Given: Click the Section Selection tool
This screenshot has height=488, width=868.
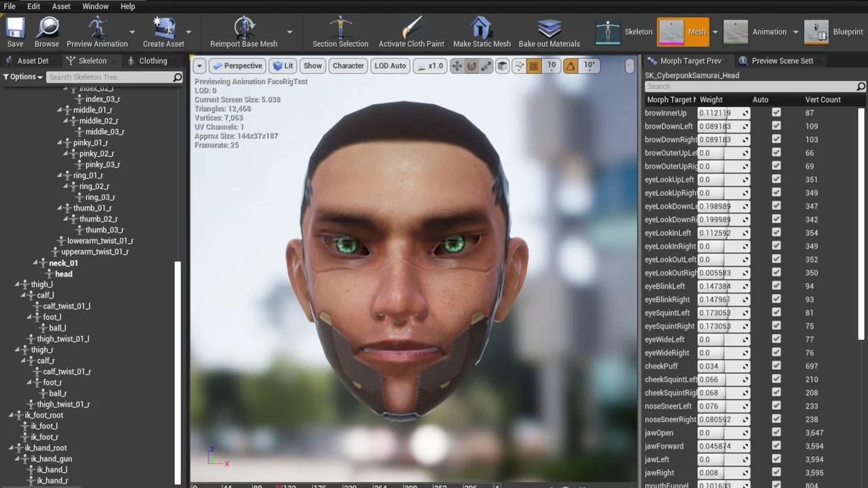Looking at the screenshot, I should 340,31.
